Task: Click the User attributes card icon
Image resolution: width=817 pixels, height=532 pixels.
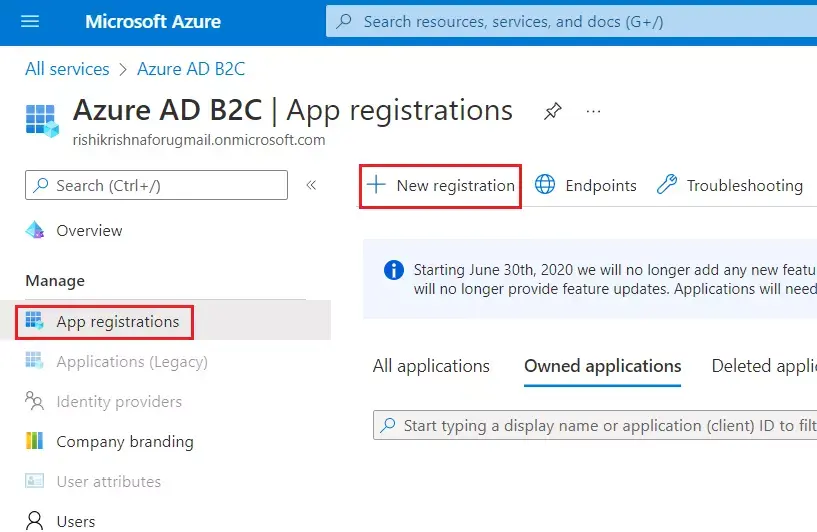Action: pos(34,480)
